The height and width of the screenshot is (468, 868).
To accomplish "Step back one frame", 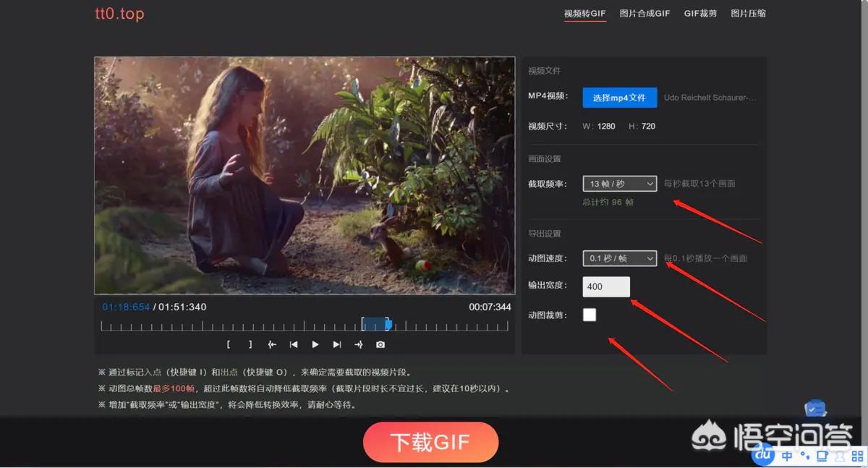I will coord(294,345).
